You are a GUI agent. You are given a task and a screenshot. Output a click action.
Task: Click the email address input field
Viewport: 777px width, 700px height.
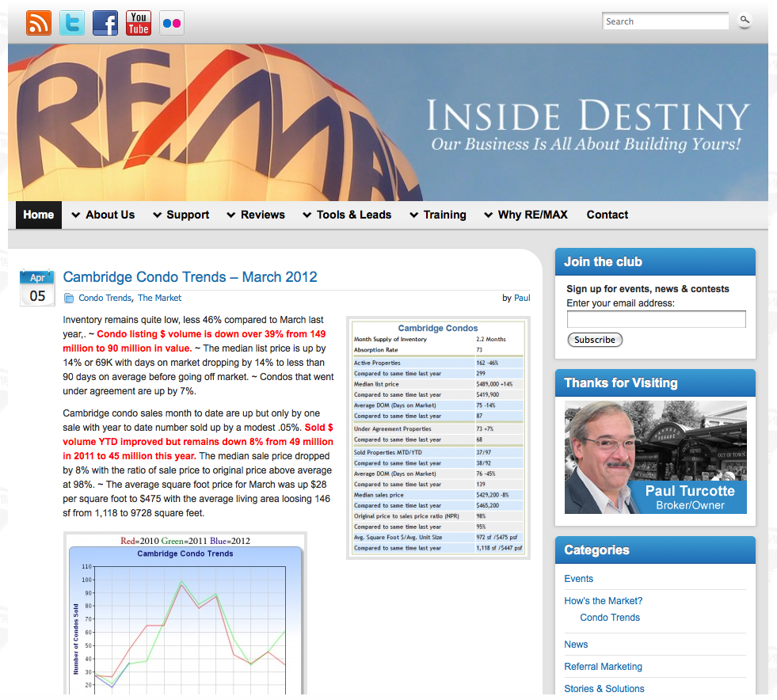(656, 319)
